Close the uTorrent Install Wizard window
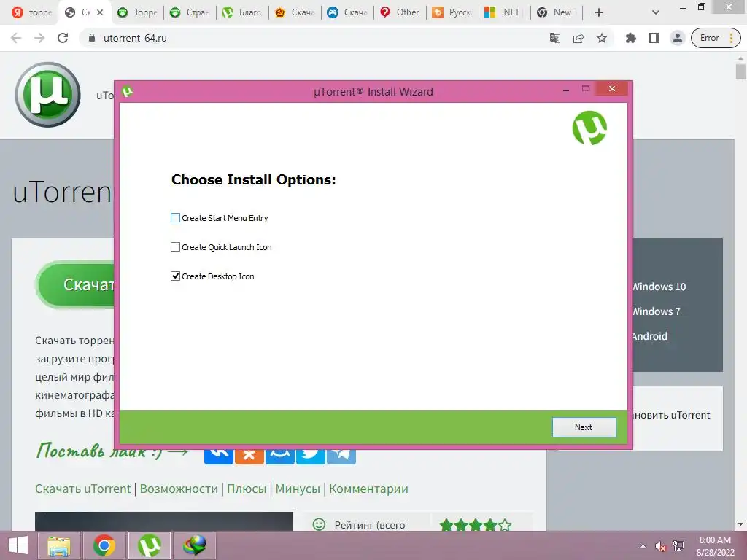747x560 pixels. pyautogui.click(x=612, y=88)
